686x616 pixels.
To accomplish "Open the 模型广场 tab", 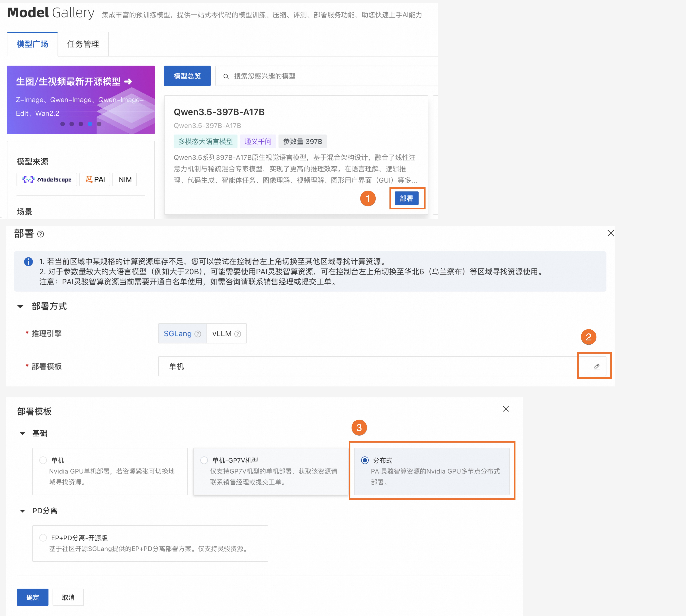I will pyautogui.click(x=32, y=44).
